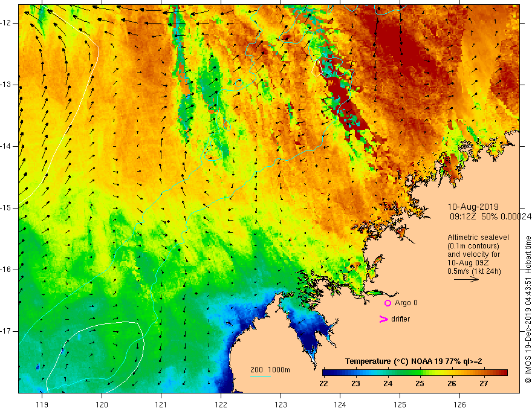532x411 pixels.
Task: Click the '10-Aug 09Z' legend line
Action: (469, 263)
